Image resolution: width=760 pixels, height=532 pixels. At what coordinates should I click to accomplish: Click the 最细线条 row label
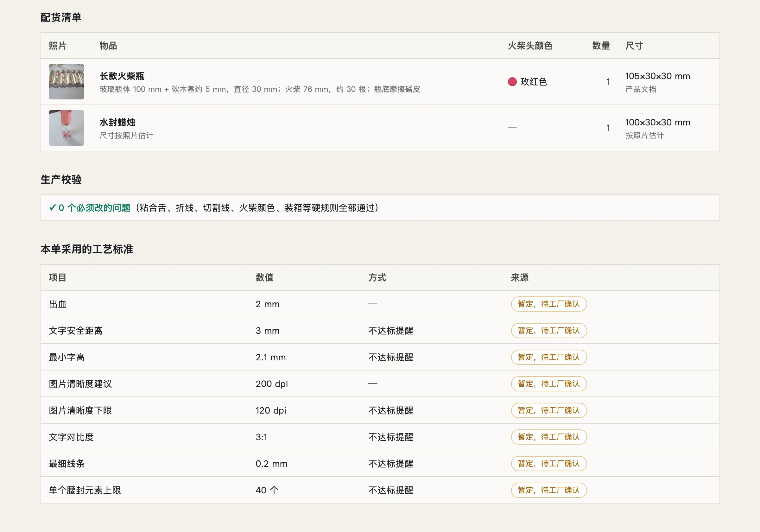tap(66, 464)
